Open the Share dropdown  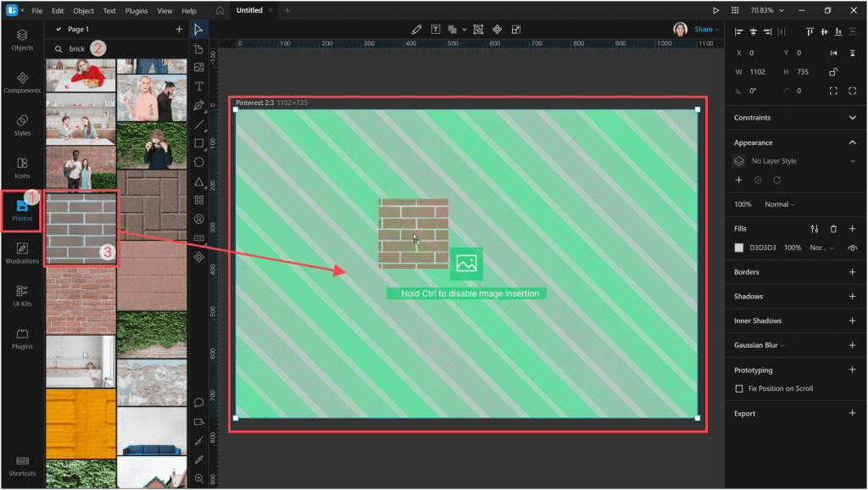[x=706, y=30]
